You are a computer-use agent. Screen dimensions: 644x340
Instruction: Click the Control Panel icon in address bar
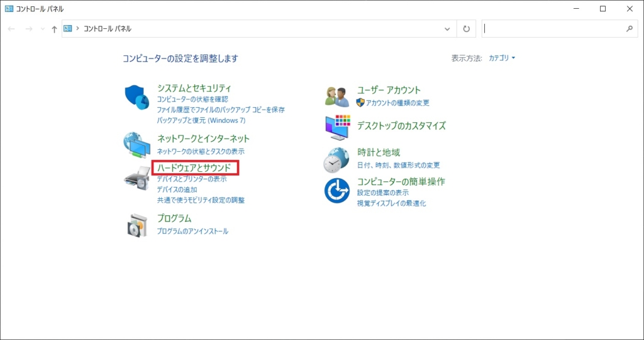[x=68, y=29]
